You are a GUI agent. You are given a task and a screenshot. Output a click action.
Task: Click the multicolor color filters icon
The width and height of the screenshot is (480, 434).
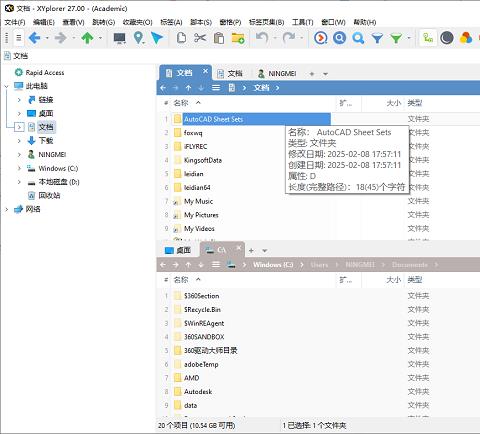(466, 38)
